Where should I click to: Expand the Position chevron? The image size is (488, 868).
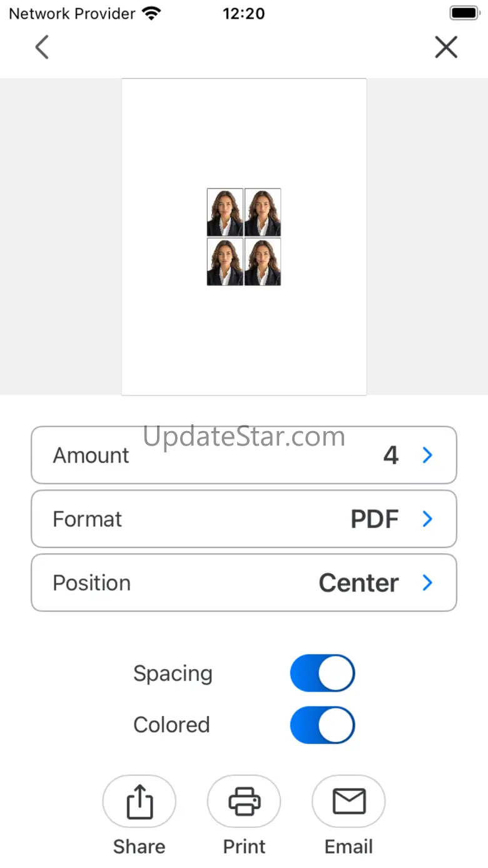428,583
